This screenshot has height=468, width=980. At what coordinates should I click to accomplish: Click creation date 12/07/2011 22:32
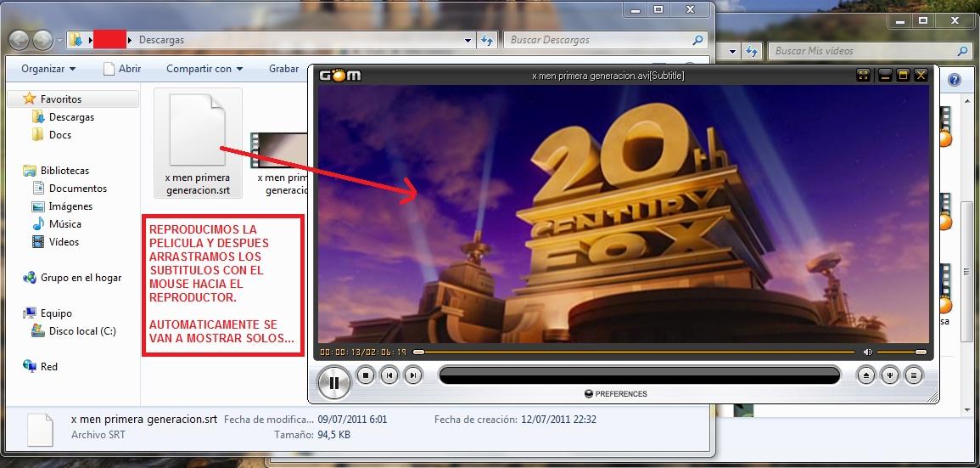pos(558,420)
